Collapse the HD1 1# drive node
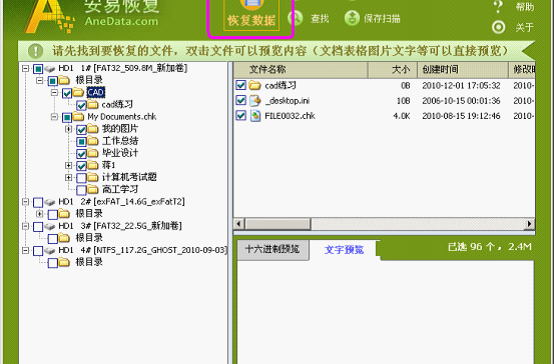This screenshot has width=554, height=364. tap(25, 68)
